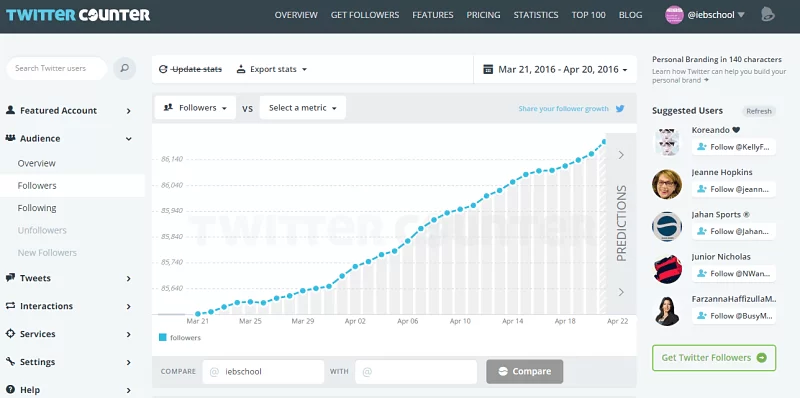Open the Select a metric dropdown
This screenshot has width=800, height=398.
(303, 108)
